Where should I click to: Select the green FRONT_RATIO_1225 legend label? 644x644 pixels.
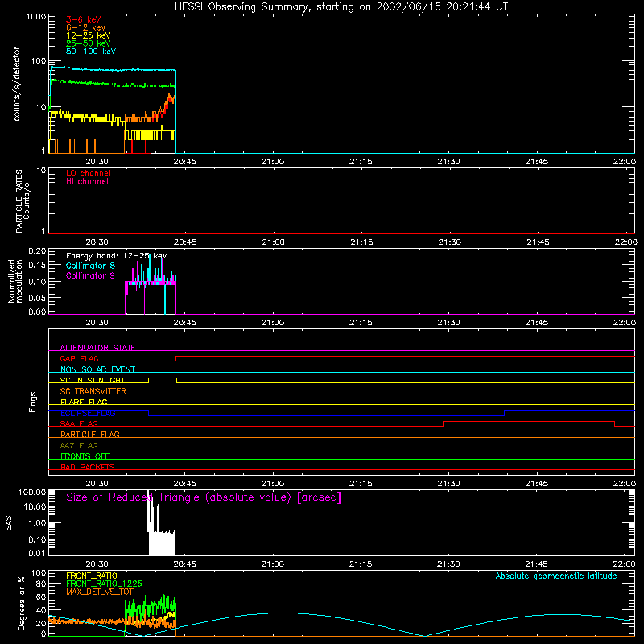pos(104,584)
